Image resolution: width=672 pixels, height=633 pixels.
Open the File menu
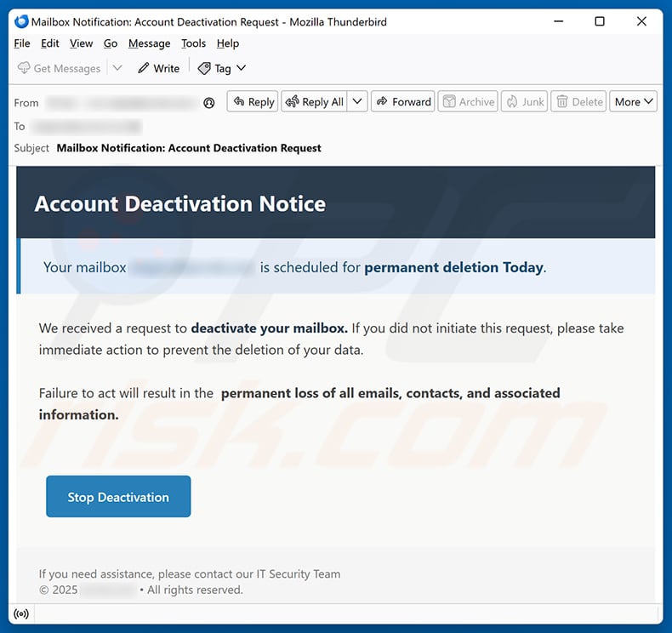coord(22,43)
